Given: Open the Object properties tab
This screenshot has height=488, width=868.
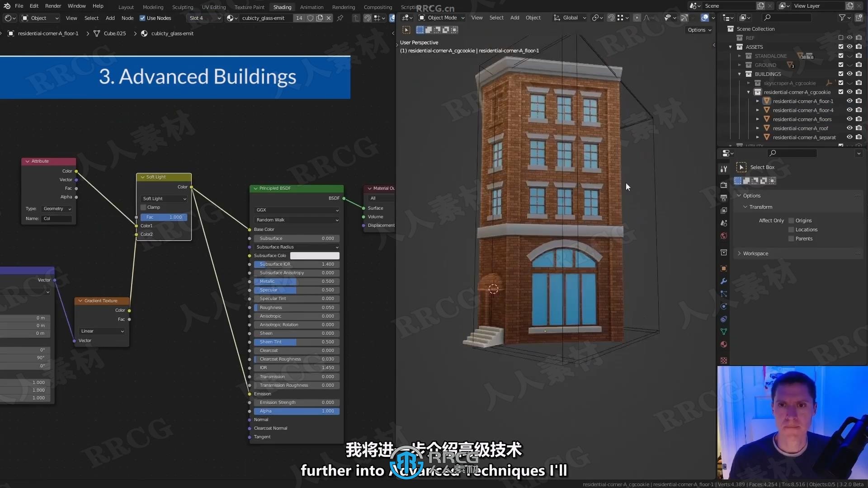Looking at the screenshot, I should (x=724, y=268).
